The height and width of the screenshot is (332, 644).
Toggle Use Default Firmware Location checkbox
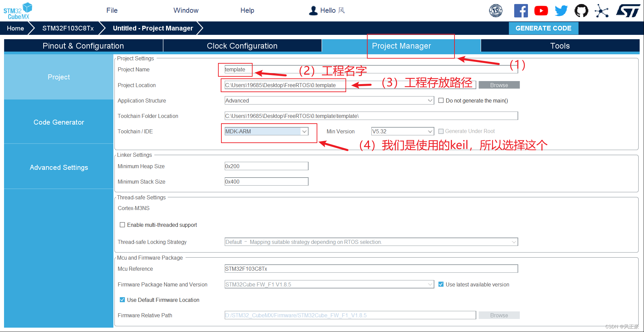[x=122, y=300]
